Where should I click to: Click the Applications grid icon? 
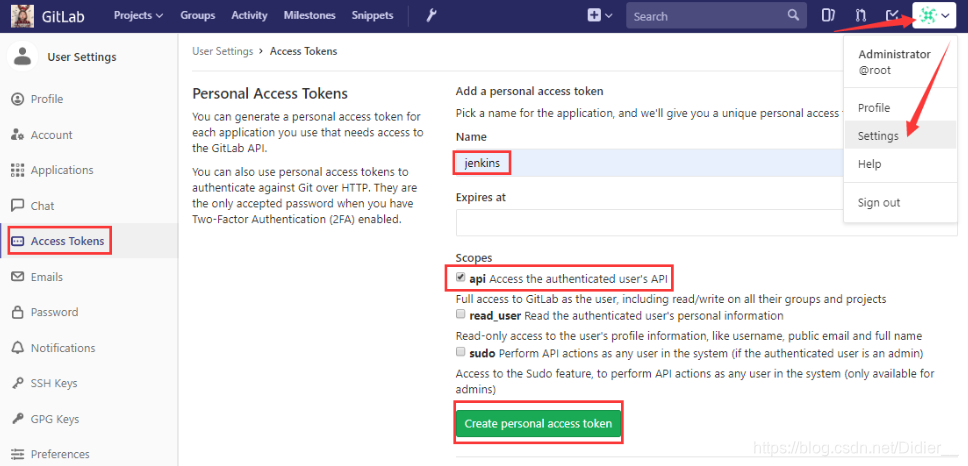point(18,170)
